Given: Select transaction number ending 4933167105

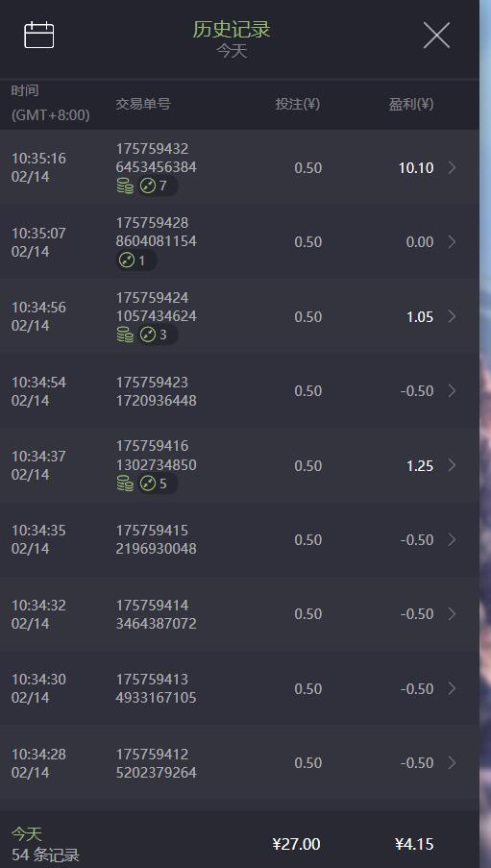Looking at the screenshot, I should point(156,688).
